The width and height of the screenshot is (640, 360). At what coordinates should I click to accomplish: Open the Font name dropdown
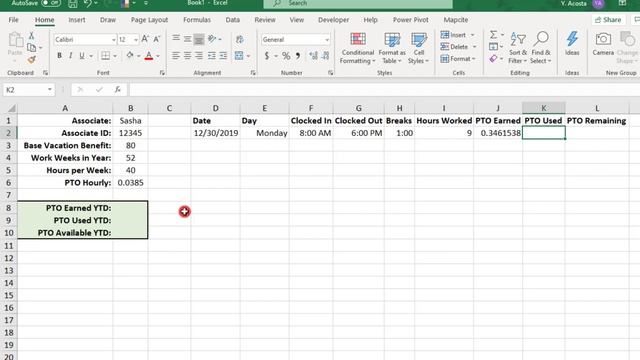click(113, 40)
